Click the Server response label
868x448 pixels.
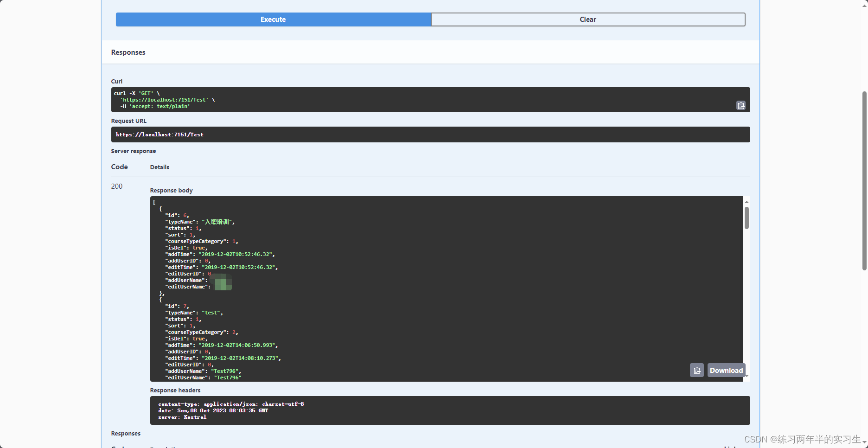(x=134, y=151)
